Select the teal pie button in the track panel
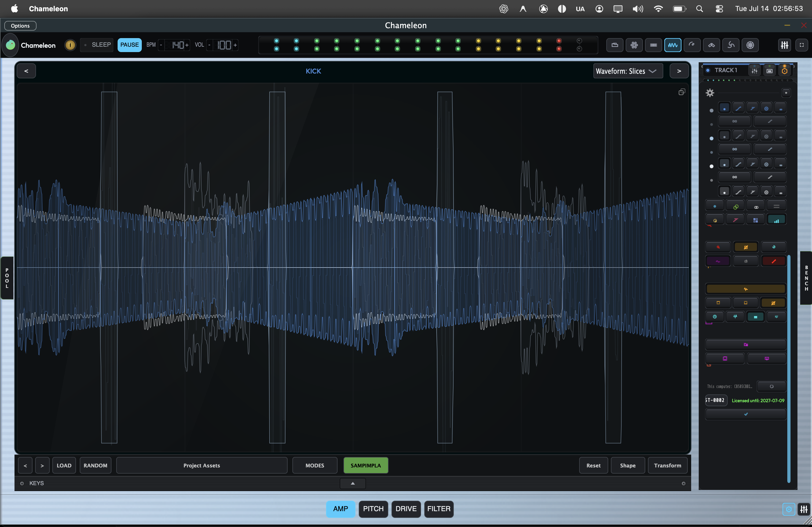The height and width of the screenshot is (527, 812). pos(773,247)
